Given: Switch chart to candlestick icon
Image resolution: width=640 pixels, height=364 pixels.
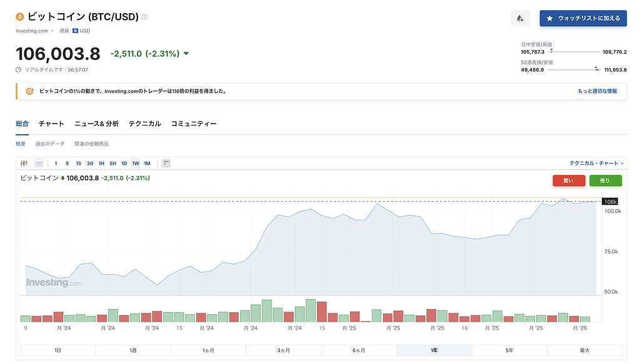Looking at the screenshot, I should click(x=25, y=164).
